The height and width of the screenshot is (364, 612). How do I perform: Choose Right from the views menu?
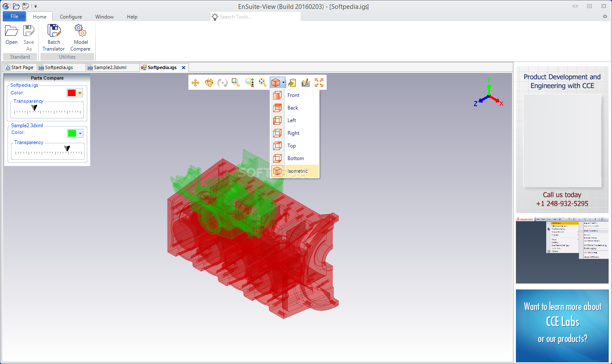(295, 133)
